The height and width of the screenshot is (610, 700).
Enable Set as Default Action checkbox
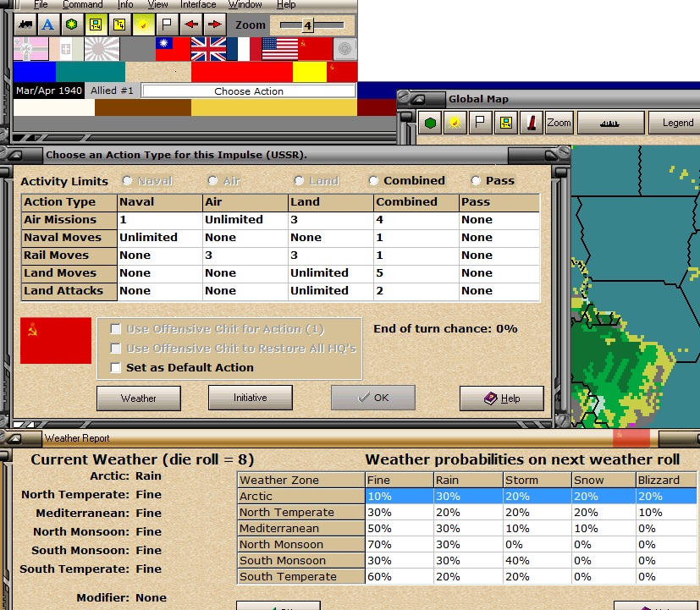[116, 368]
